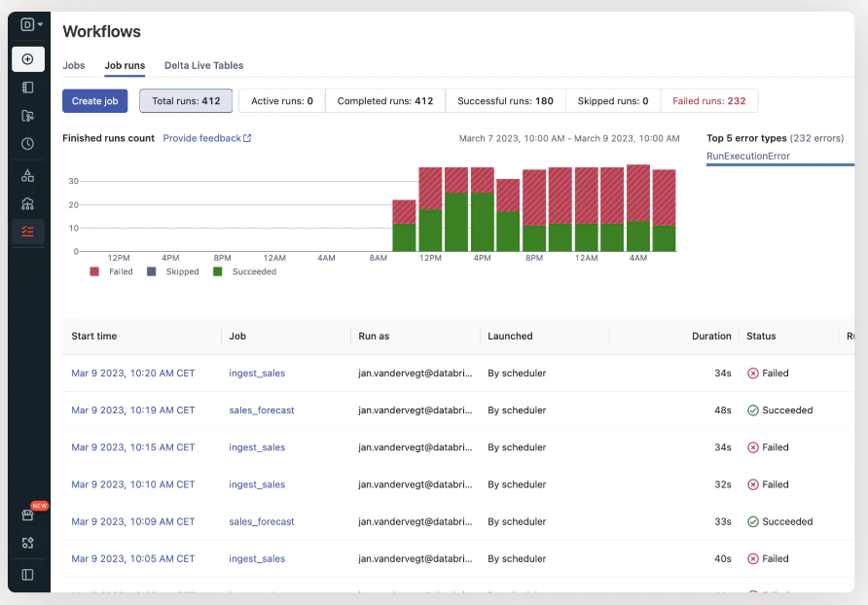Click the green Succeeded legend swatch

click(218, 271)
